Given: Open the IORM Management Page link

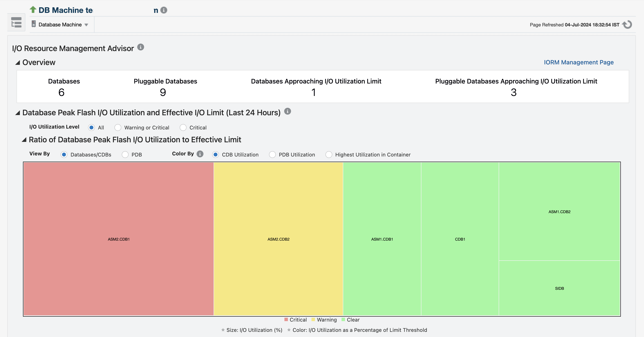Looking at the screenshot, I should [579, 62].
